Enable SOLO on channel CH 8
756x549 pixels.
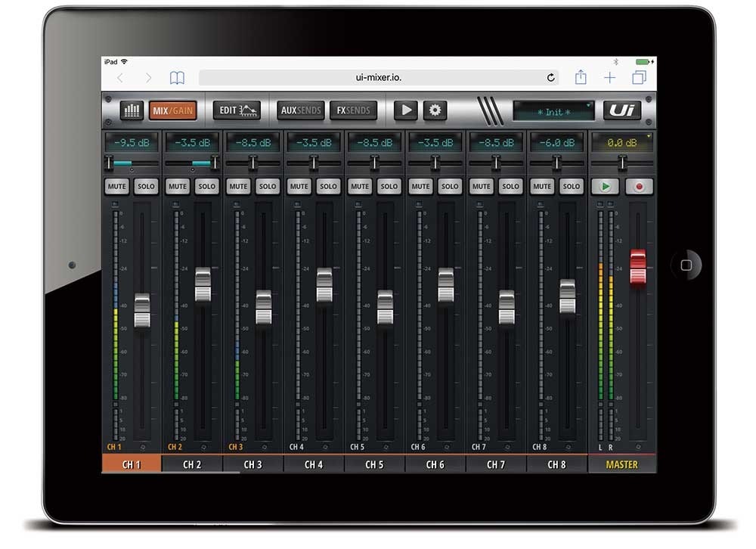[x=572, y=186]
